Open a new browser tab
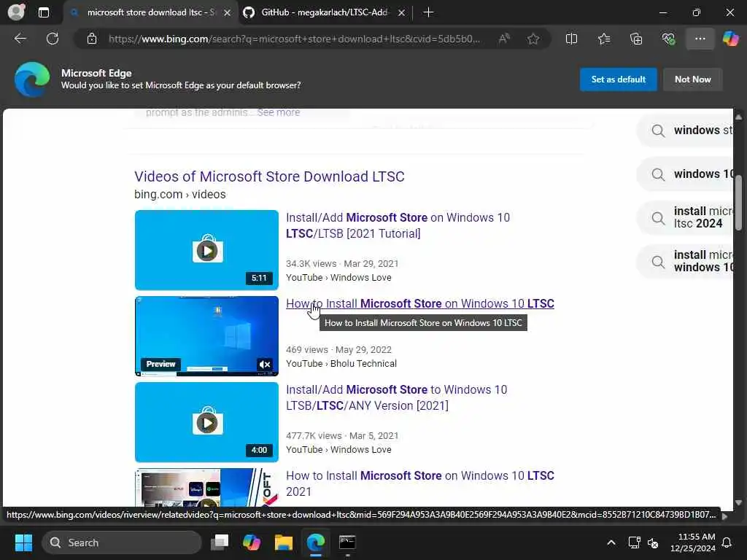The height and width of the screenshot is (560, 747). pos(428,12)
